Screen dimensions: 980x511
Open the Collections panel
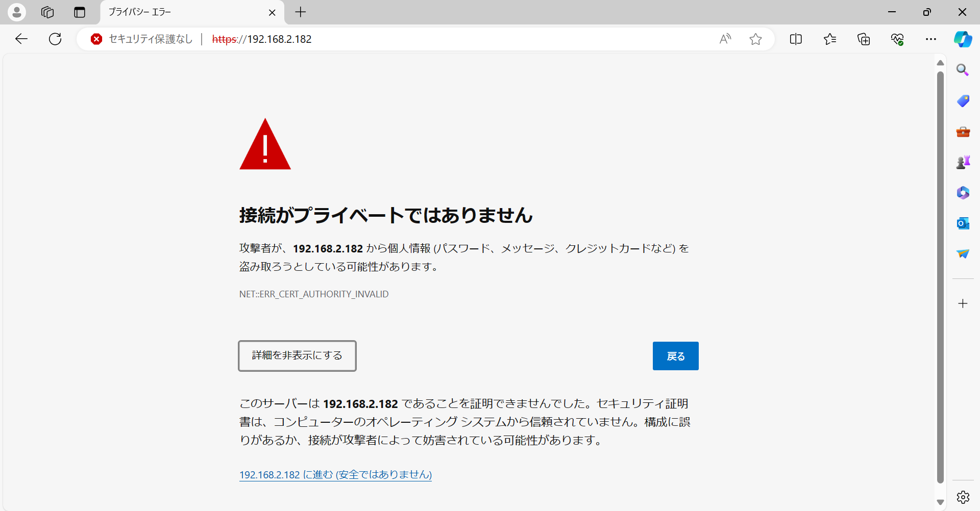pos(864,39)
